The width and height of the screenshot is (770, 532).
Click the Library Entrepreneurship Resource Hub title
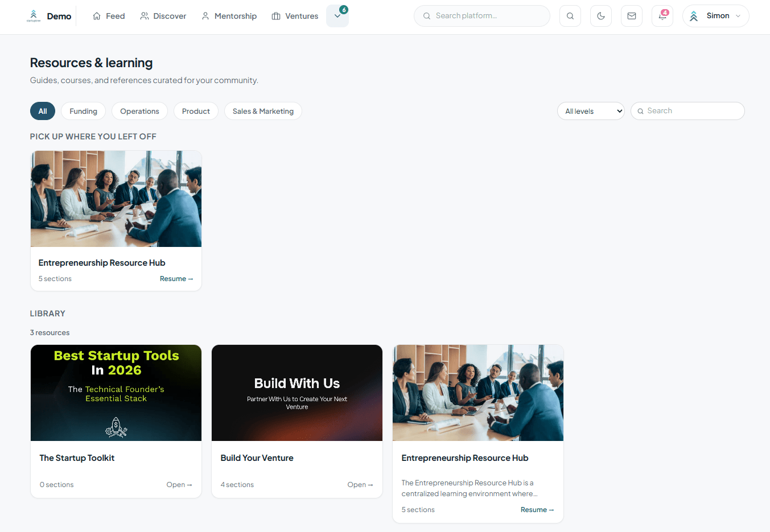[x=465, y=458]
